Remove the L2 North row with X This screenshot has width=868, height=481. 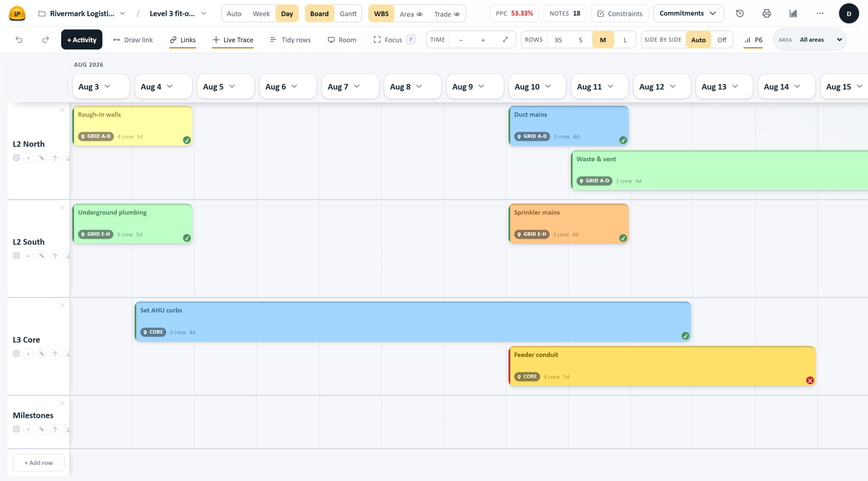(x=62, y=109)
